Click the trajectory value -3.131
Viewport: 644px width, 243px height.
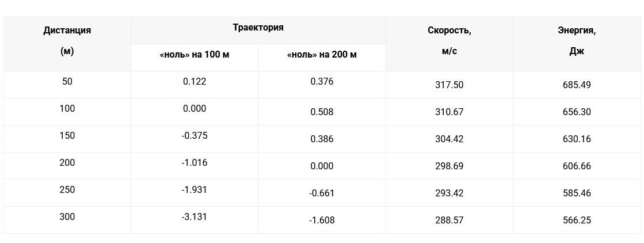[195, 217]
